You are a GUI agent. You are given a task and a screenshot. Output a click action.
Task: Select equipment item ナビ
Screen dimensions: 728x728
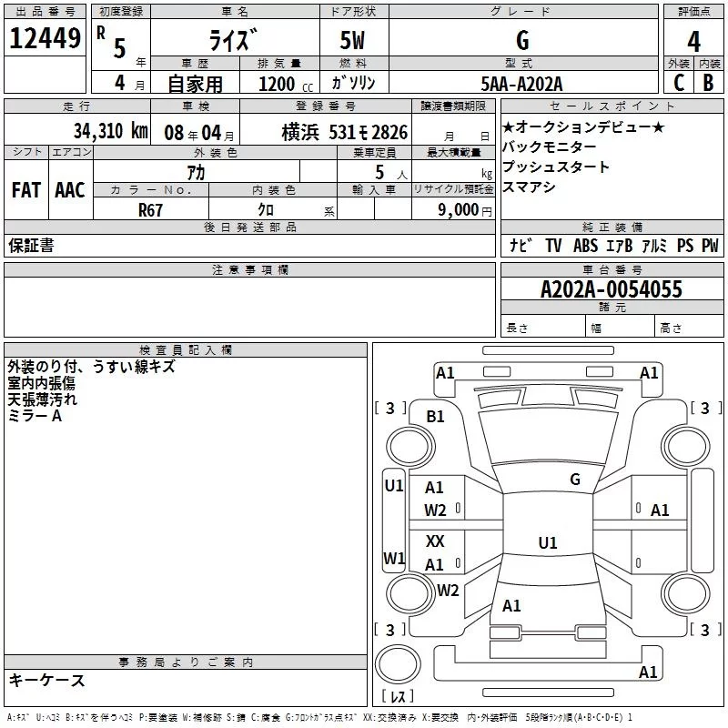pos(521,245)
